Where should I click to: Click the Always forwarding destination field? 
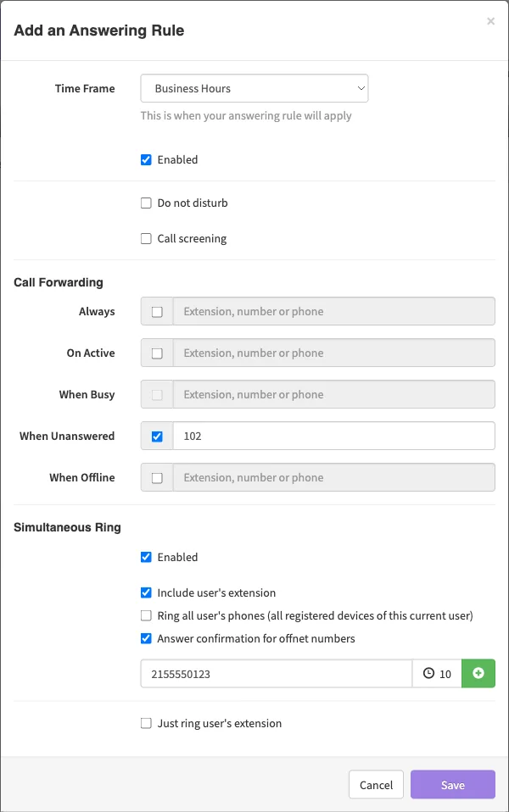(x=333, y=311)
